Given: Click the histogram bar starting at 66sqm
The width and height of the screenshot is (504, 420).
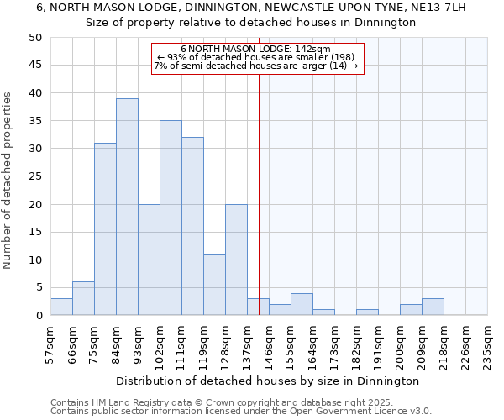Looking at the screenshot, I should click(83, 298).
